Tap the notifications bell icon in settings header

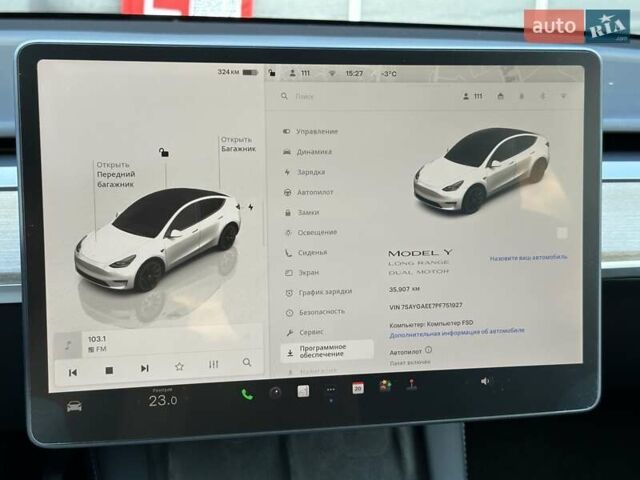tap(521, 96)
